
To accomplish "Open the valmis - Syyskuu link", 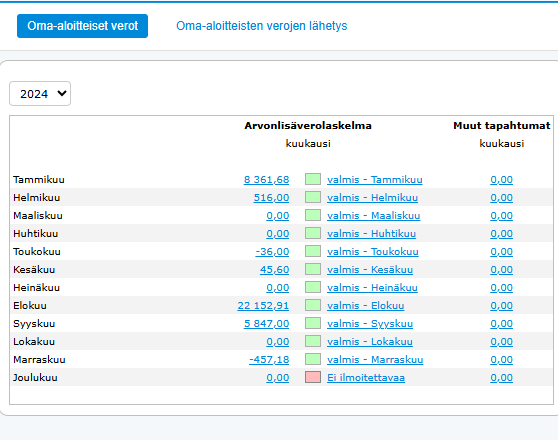I will pos(370,324).
